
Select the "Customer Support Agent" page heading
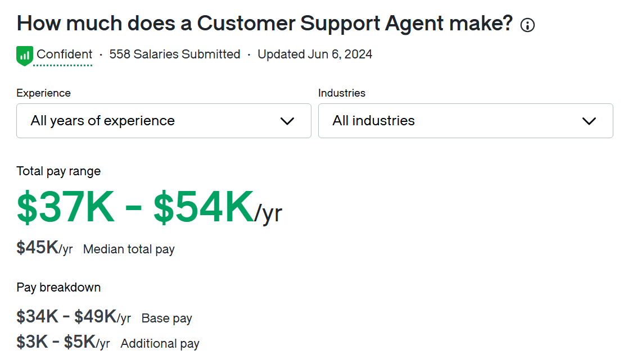pos(264,24)
